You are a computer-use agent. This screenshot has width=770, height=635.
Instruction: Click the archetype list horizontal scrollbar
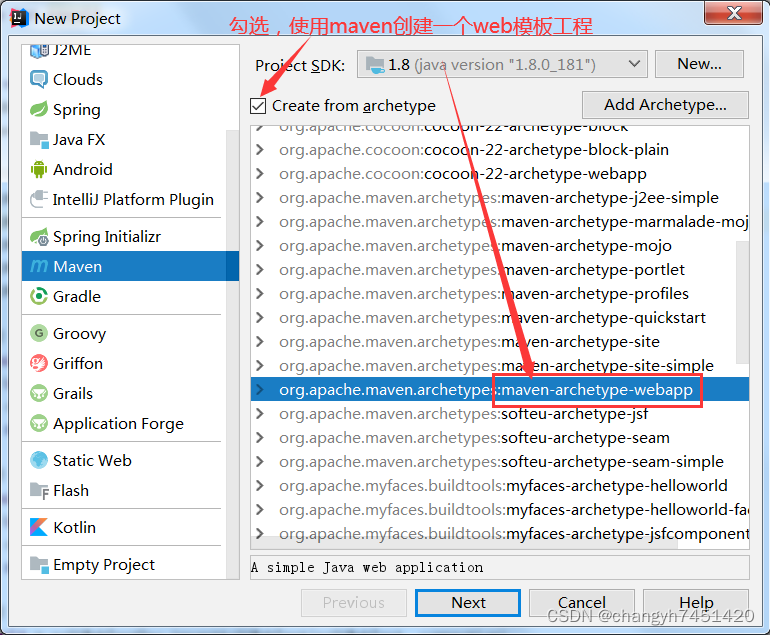[x=464, y=543]
